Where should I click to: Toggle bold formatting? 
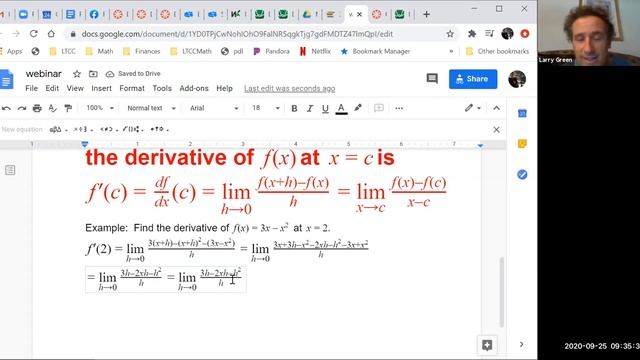(294, 108)
